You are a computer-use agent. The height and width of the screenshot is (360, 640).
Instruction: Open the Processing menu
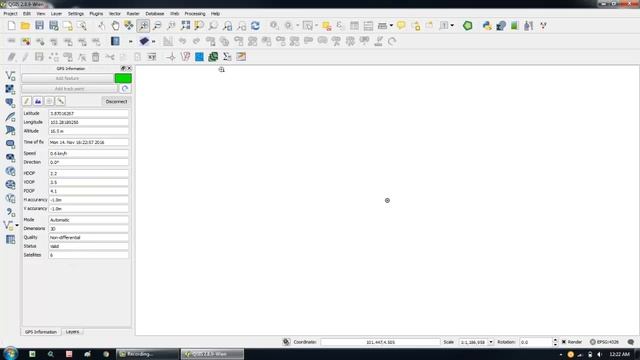(x=195, y=13)
